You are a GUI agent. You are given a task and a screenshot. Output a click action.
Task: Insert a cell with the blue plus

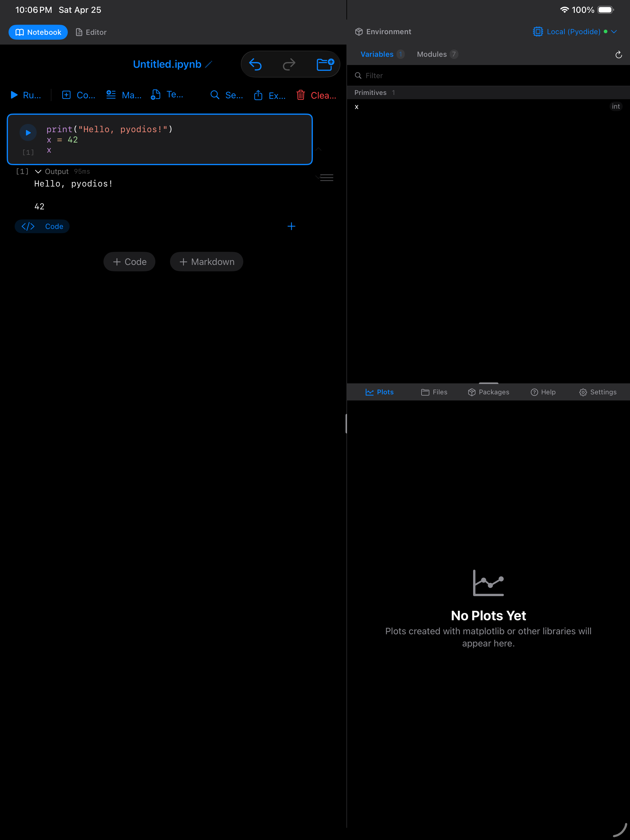click(x=291, y=226)
